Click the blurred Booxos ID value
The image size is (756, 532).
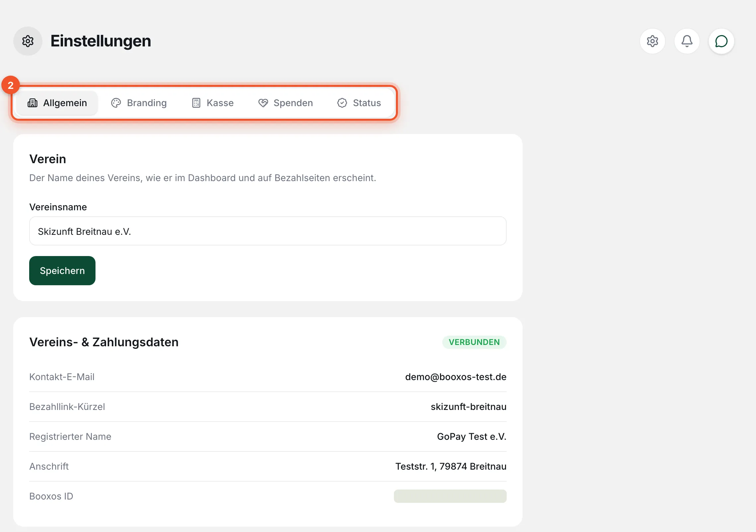pos(450,496)
